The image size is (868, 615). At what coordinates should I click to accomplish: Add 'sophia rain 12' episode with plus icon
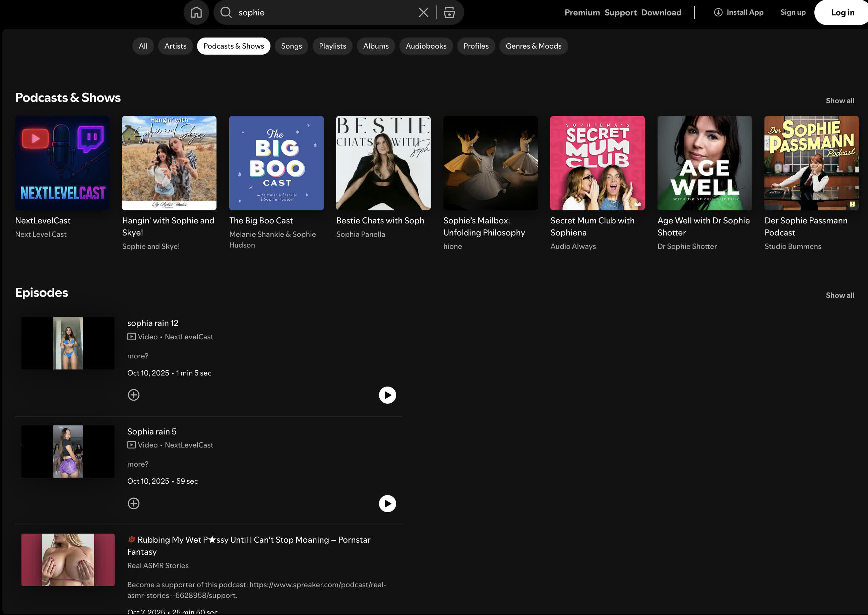click(x=133, y=395)
